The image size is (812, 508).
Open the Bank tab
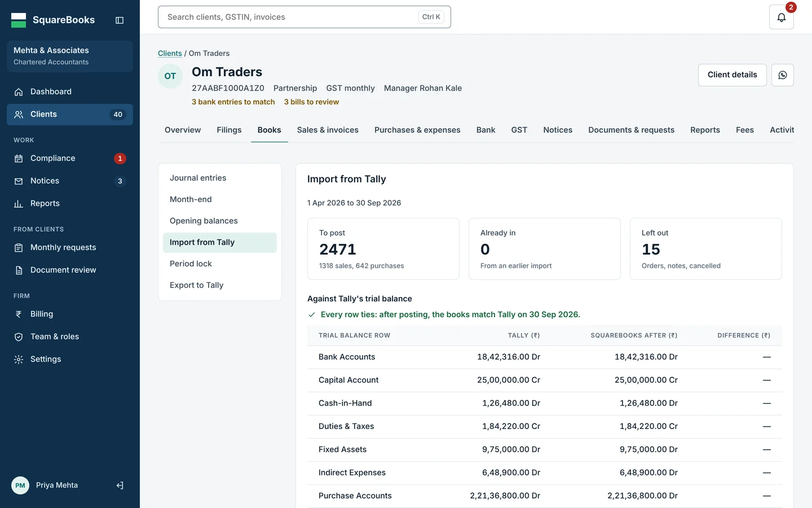click(x=486, y=130)
